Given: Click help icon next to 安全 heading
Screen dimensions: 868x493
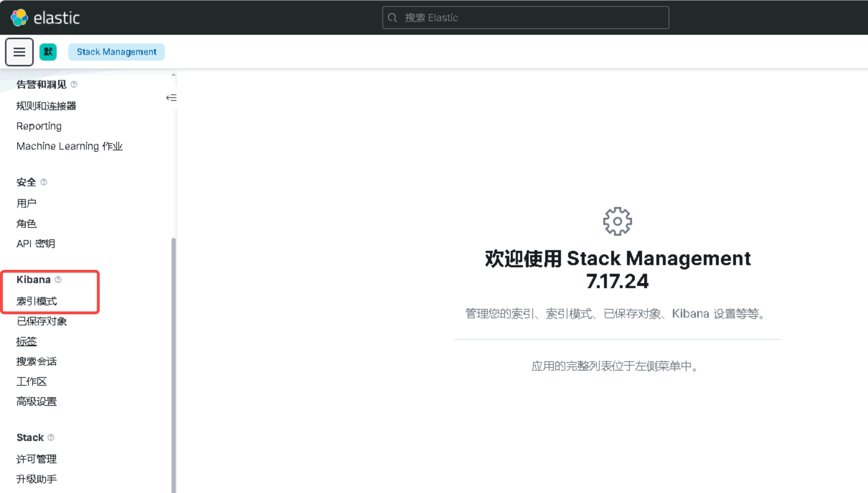Looking at the screenshot, I should pos(44,182).
